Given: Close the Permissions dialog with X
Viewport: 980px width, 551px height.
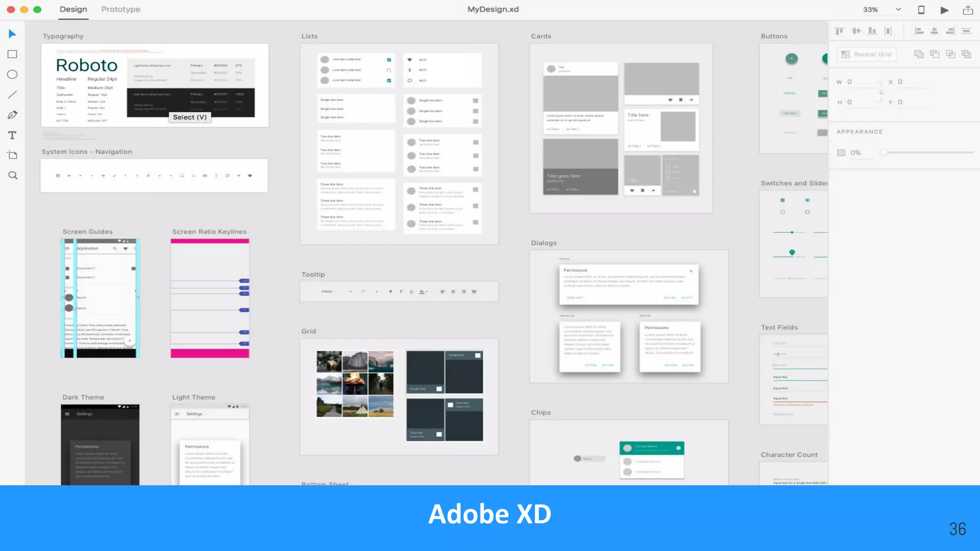Looking at the screenshot, I should tap(691, 271).
